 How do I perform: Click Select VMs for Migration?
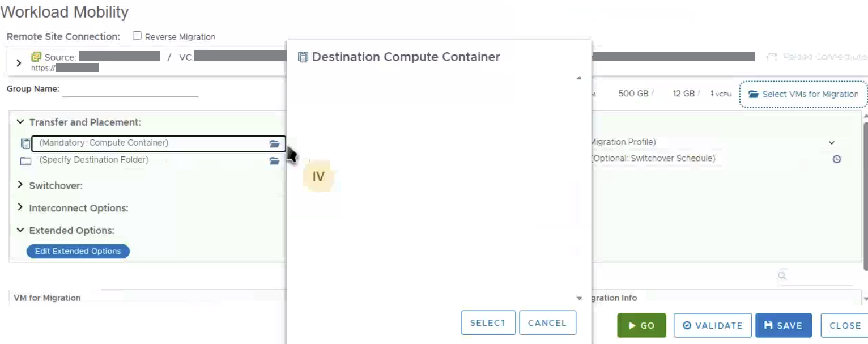point(803,94)
